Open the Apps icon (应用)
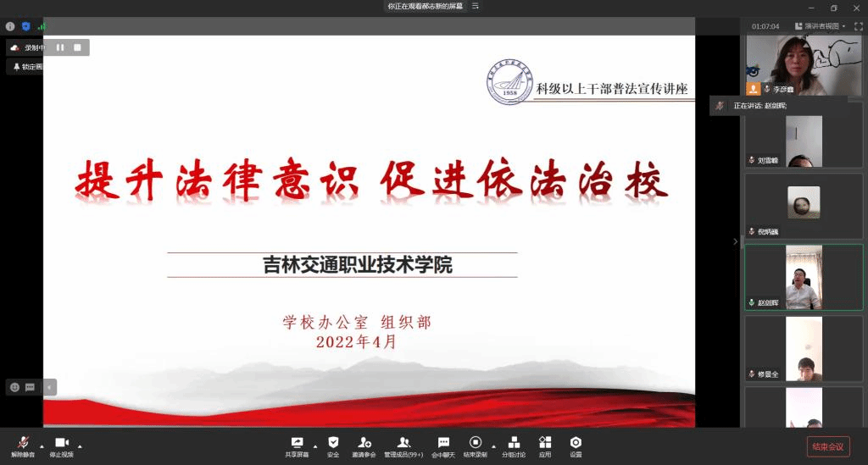Screen dimensions: 868x465 pyautogui.click(x=545, y=446)
